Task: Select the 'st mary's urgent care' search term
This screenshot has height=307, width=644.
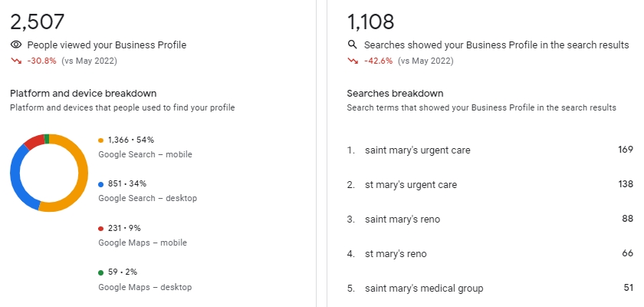Action: 411,185
